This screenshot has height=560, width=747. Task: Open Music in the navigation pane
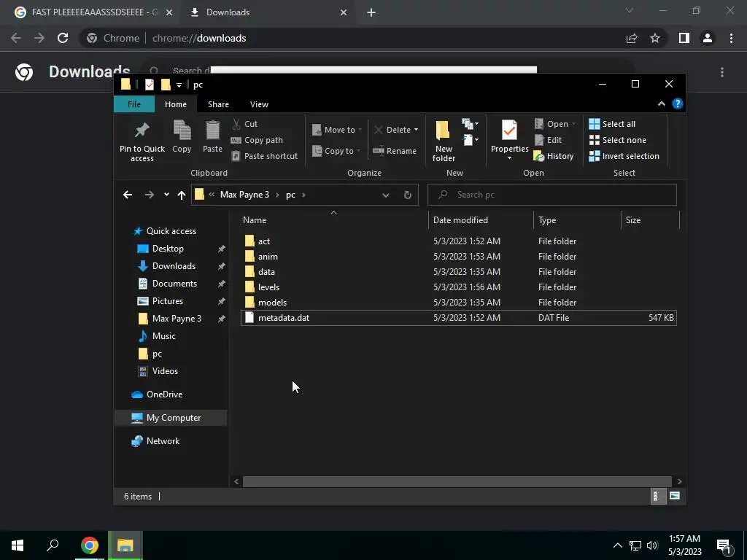point(163,336)
